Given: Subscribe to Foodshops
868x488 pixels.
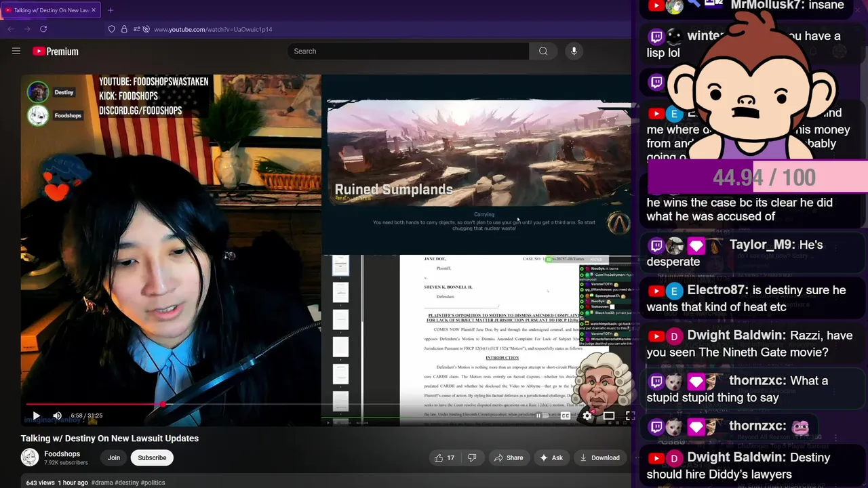Looking at the screenshot, I should (x=152, y=457).
